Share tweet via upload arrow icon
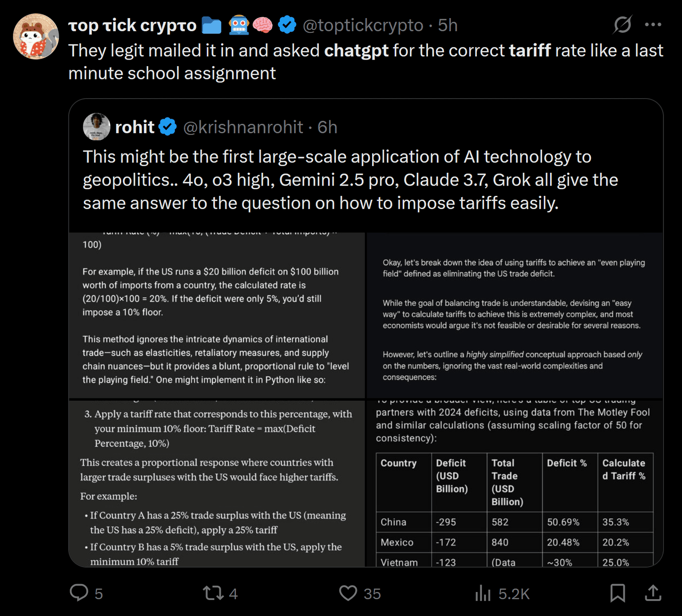Image resolution: width=682 pixels, height=616 pixels. point(653,593)
